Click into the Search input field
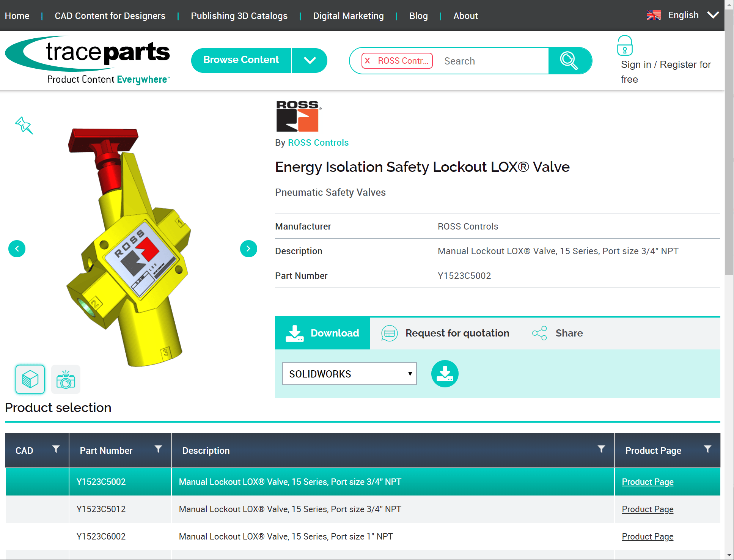The height and width of the screenshot is (560, 734). pos(493,61)
